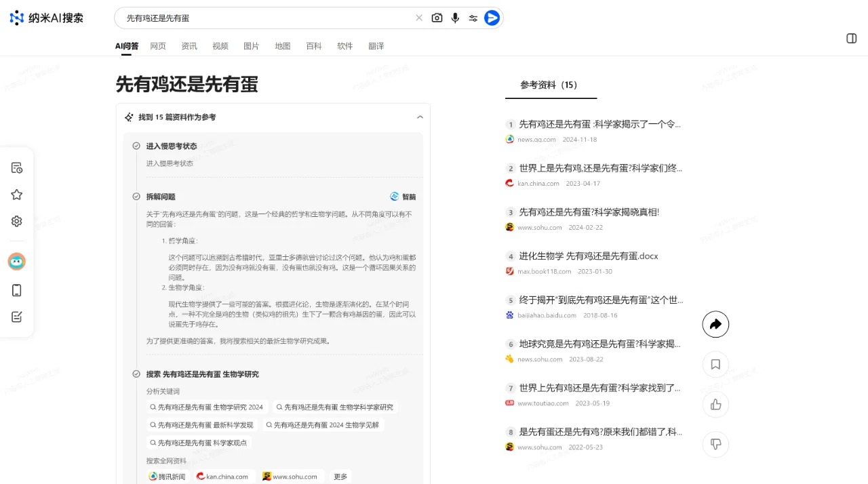Open the mobile version icon in the sidebar
Viewport: 868px width, 484px height.
[16, 290]
